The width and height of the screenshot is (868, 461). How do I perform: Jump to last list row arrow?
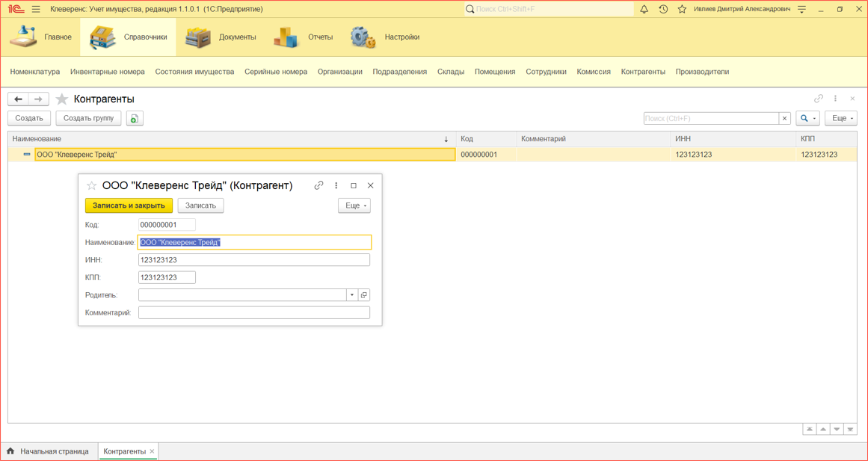(850, 429)
